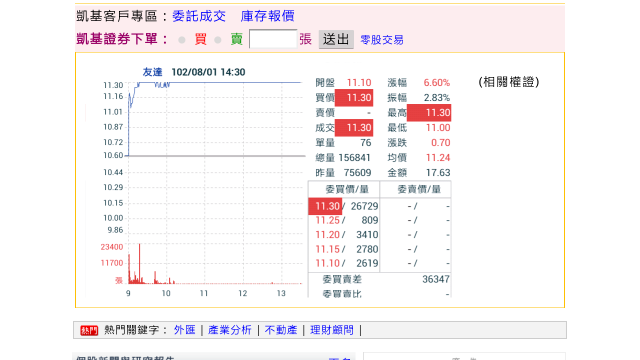This screenshot has height=360, width=640.
Task: Click the 昨量 value 75609
Action: [x=357, y=173]
